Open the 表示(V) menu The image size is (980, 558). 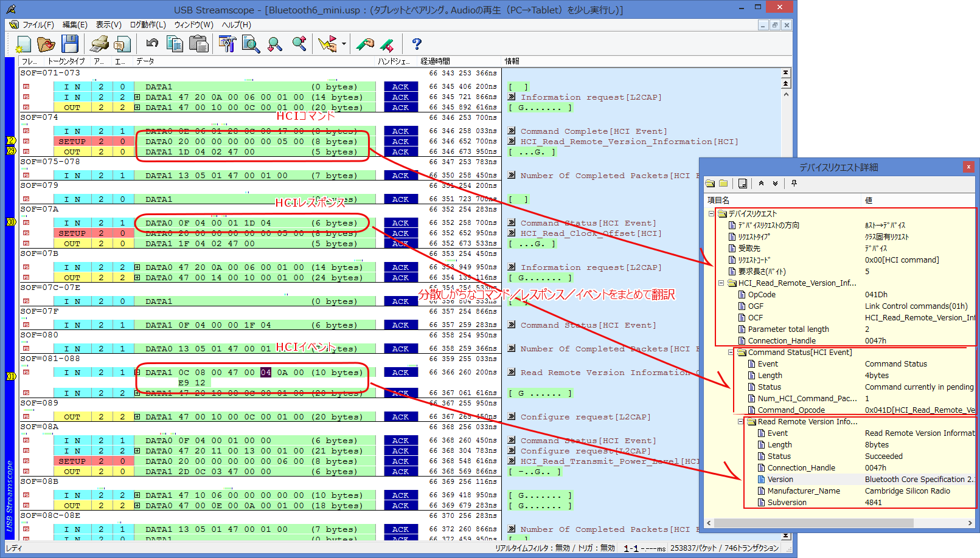click(109, 25)
